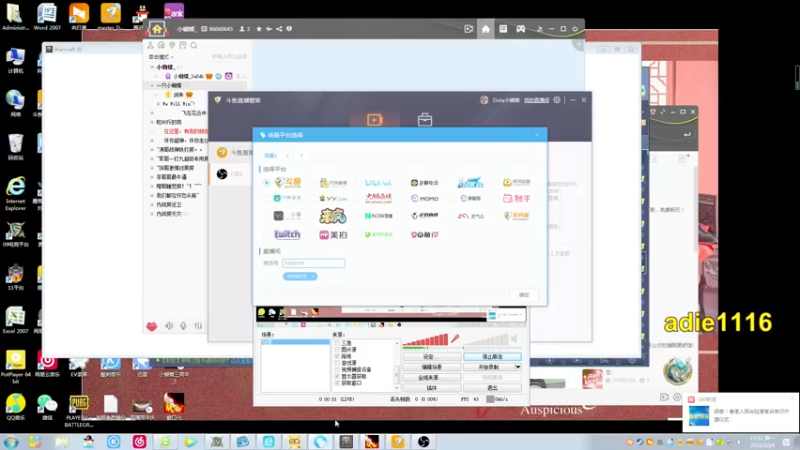Open the toolbox briefcase tab in Douyu manager

tap(424, 120)
